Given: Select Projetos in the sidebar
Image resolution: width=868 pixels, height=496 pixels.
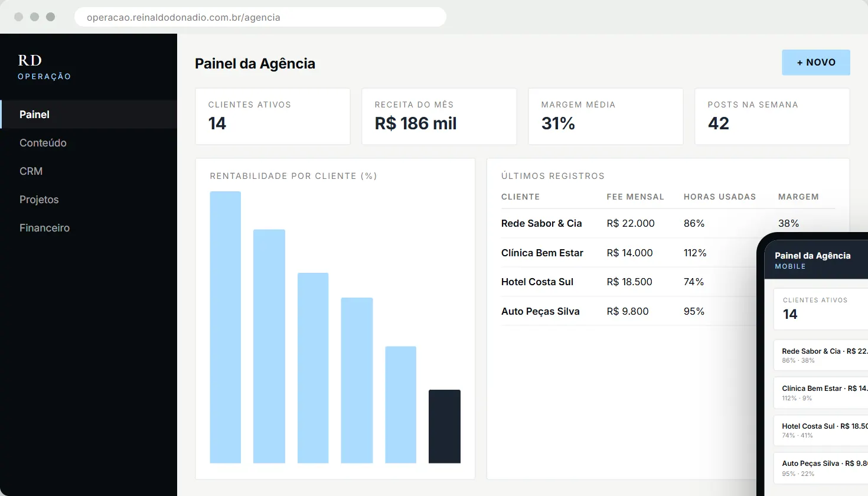Looking at the screenshot, I should (89, 200).
